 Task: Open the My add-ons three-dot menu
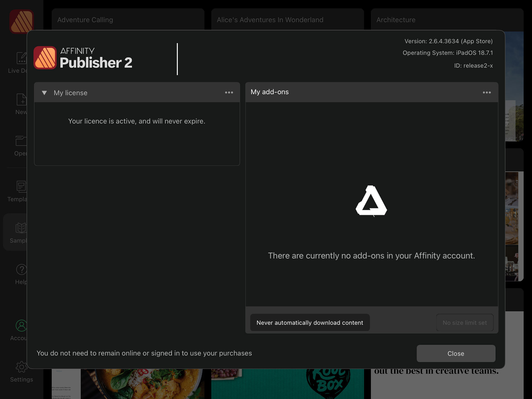[487, 93]
